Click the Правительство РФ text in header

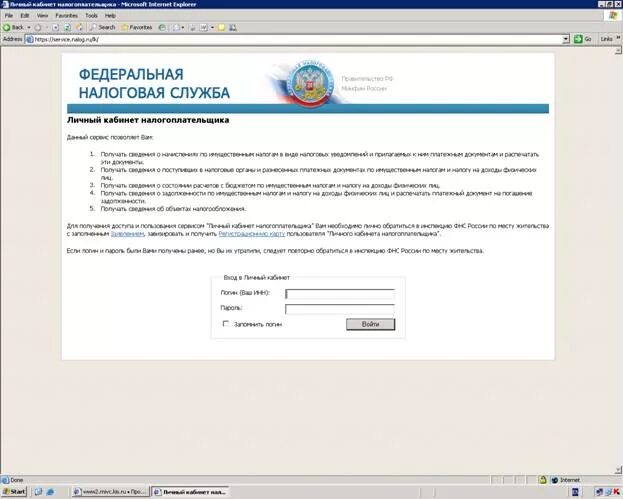point(367,79)
